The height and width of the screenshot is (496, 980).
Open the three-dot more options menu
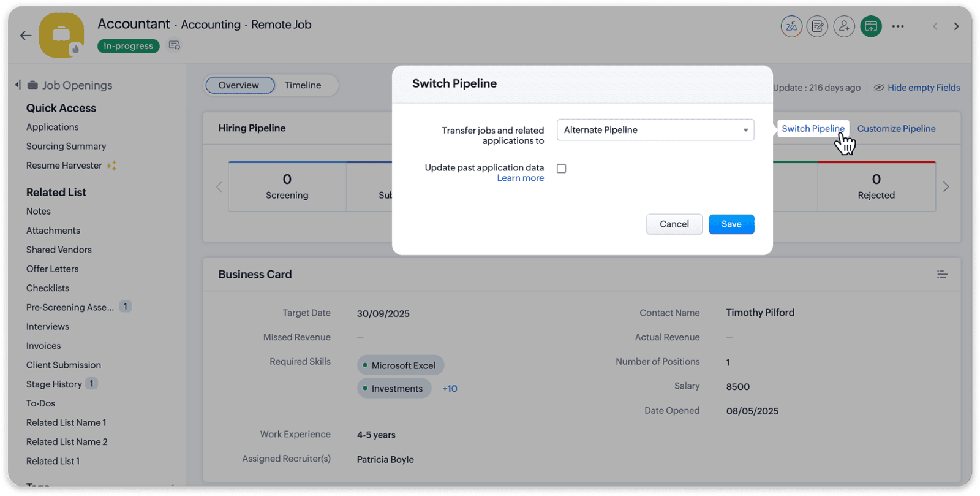(898, 26)
